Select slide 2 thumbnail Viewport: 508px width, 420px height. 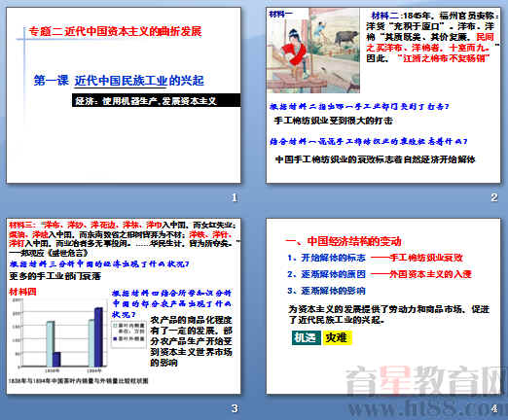383,95
